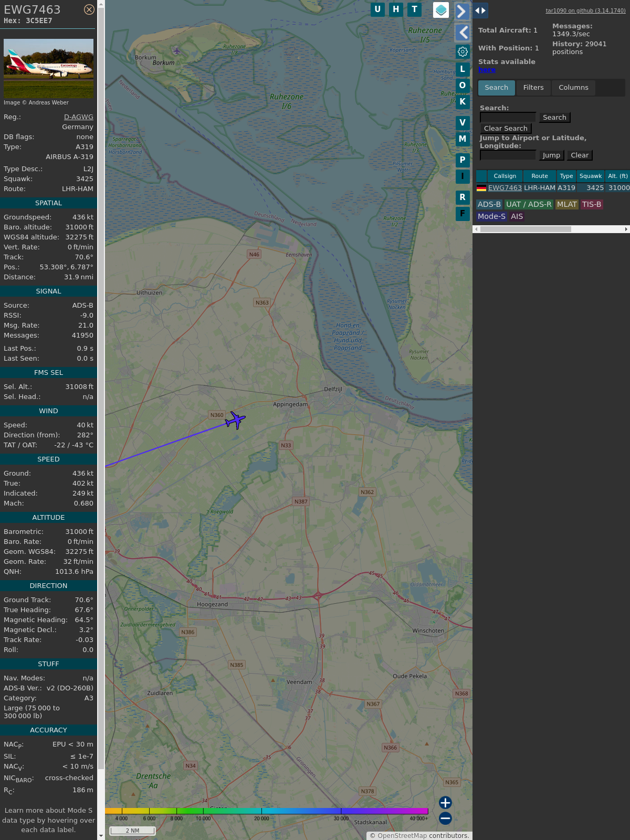Select the EWG7463 callsign in the table

click(505, 188)
